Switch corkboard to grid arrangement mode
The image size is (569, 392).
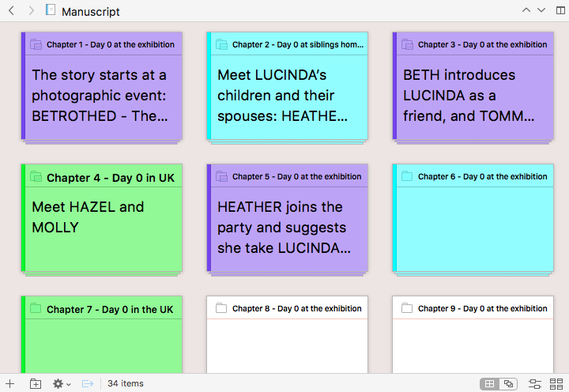pos(490,383)
